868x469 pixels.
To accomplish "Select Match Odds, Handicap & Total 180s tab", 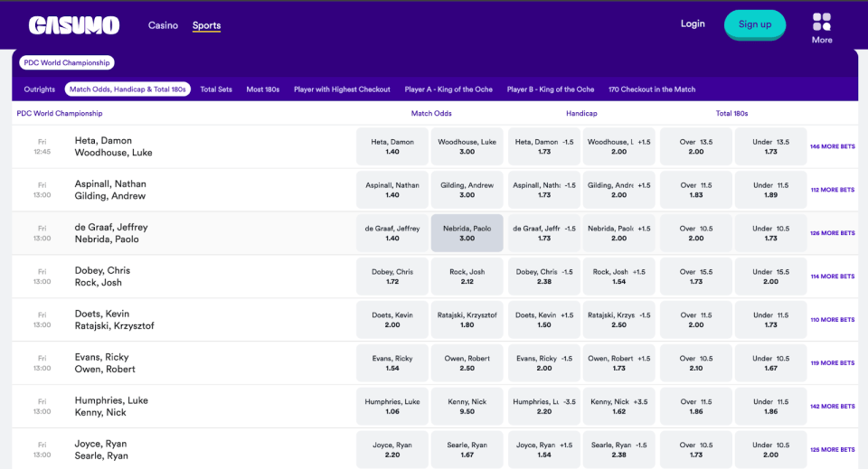I will coord(127,89).
